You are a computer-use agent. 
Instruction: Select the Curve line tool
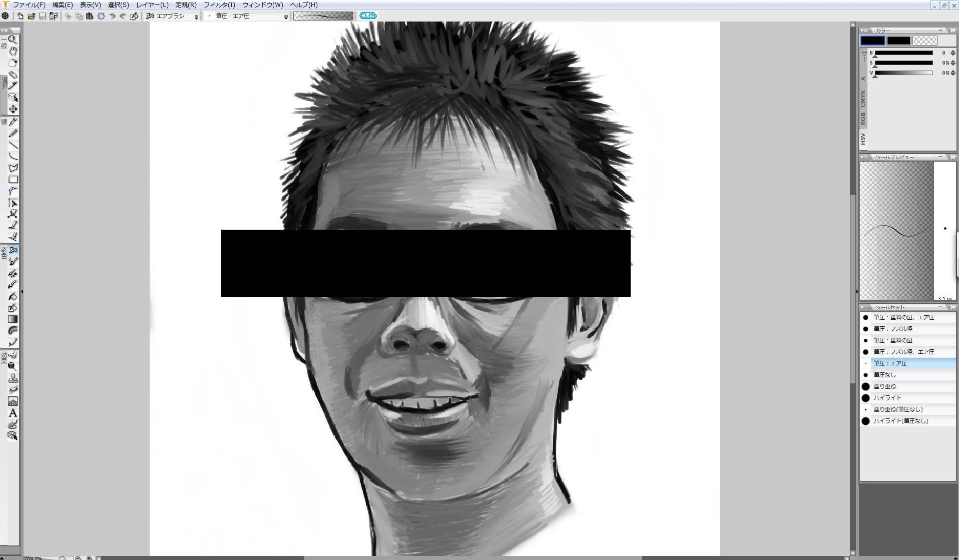point(13,157)
